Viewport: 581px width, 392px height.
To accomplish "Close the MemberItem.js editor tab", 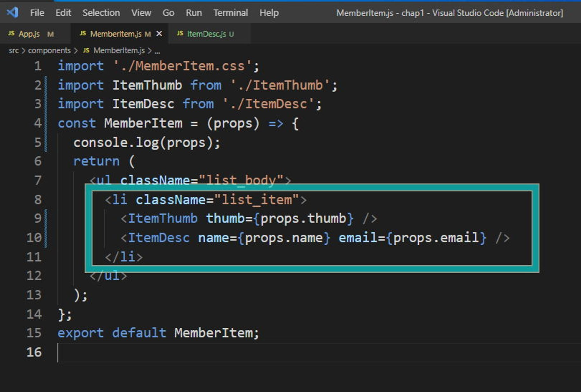I will tap(159, 34).
